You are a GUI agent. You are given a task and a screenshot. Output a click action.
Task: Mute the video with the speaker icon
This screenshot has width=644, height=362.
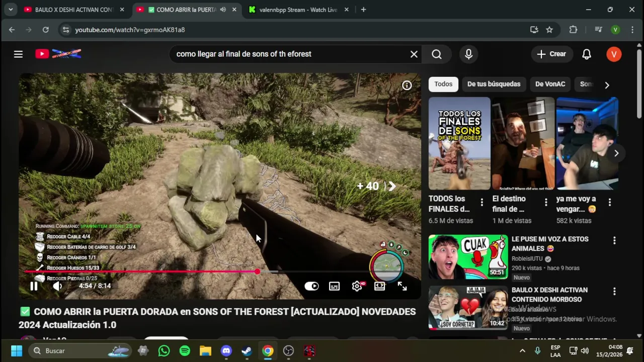point(57,286)
